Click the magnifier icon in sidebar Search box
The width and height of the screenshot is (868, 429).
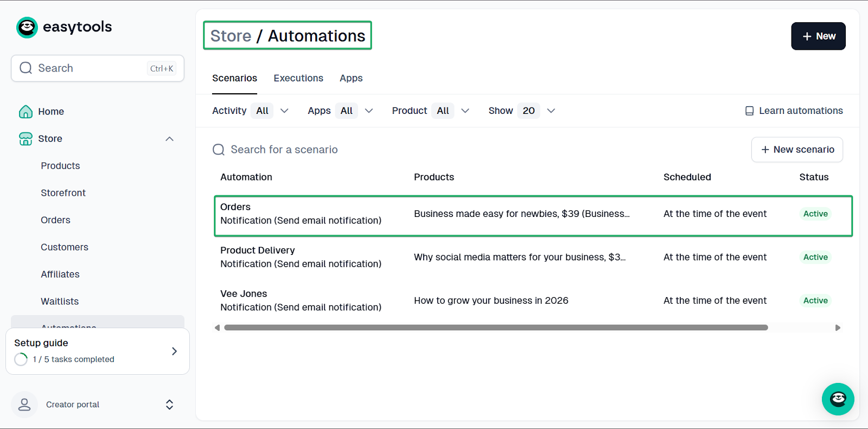click(x=25, y=68)
